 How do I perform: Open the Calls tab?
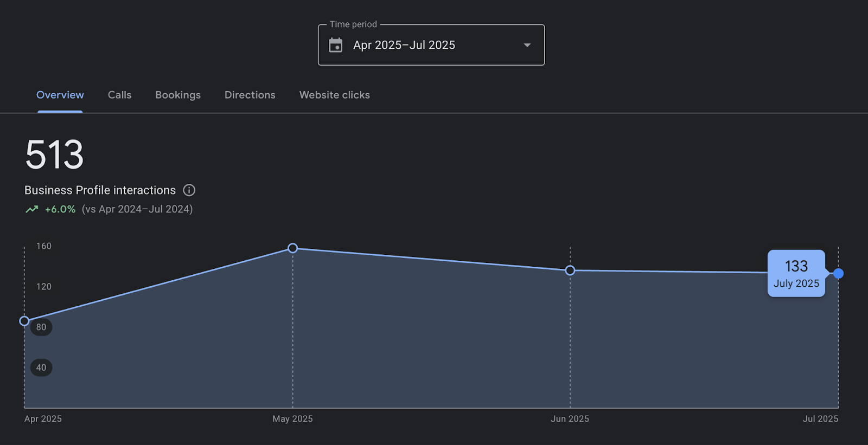[119, 95]
